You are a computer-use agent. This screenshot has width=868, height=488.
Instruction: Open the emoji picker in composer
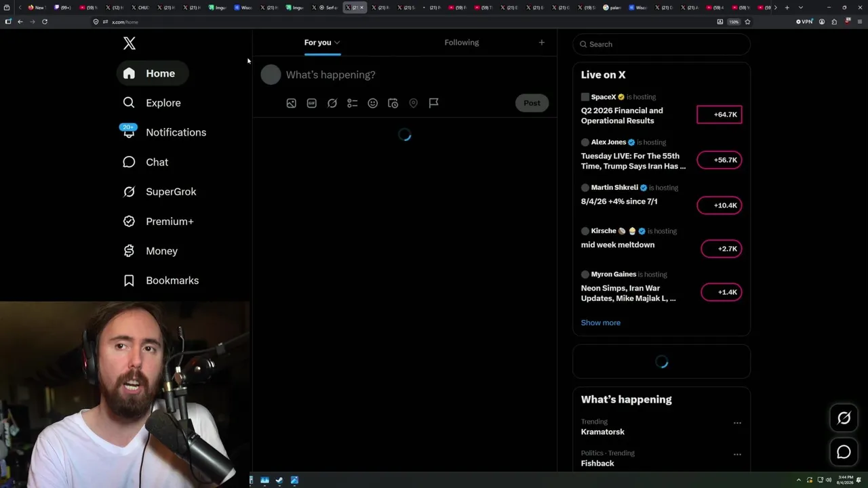click(373, 103)
